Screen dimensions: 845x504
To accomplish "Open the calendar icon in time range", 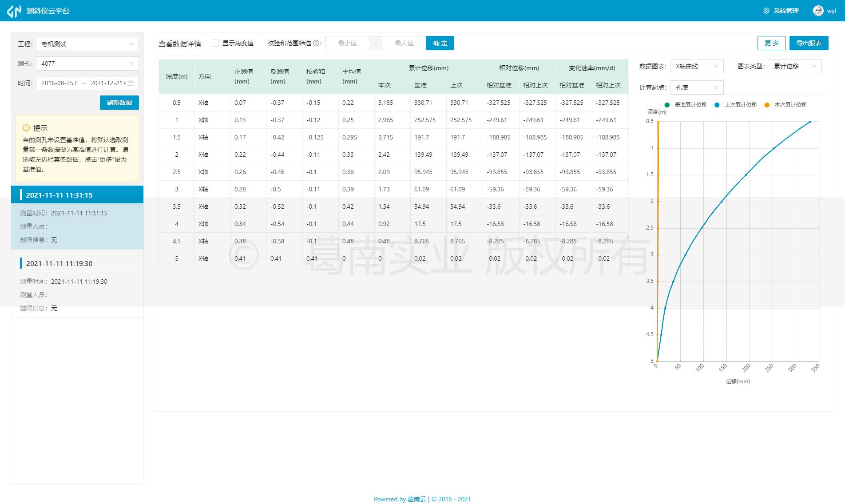I will point(131,83).
